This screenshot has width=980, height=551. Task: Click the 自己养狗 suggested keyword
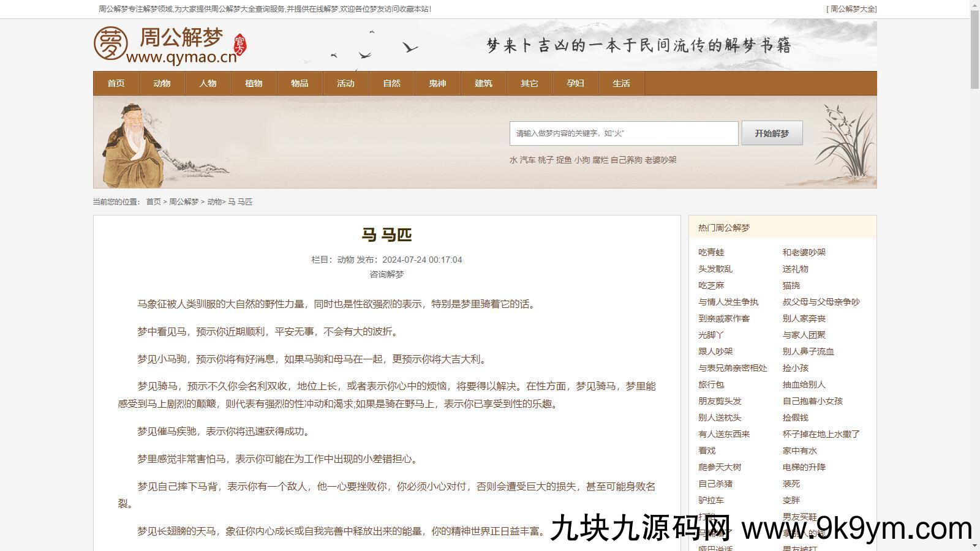pos(626,160)
